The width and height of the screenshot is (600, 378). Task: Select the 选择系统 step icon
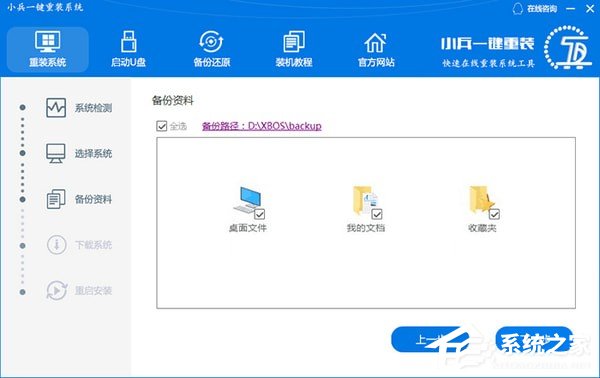tap(56, 153)
